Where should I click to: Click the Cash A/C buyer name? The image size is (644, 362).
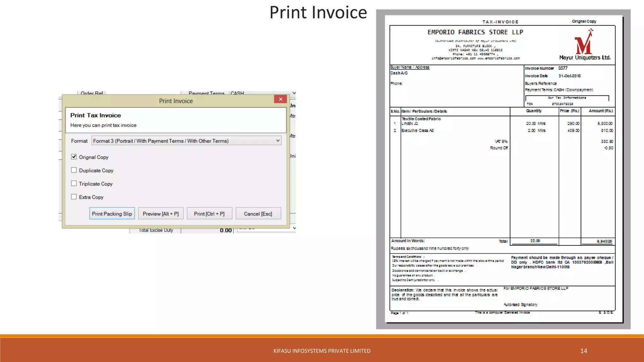(399, 73)
